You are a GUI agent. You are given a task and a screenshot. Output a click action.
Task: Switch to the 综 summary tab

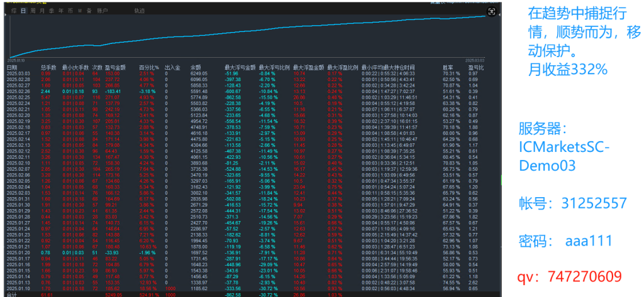pyautogui.click(x=14, y=11)
